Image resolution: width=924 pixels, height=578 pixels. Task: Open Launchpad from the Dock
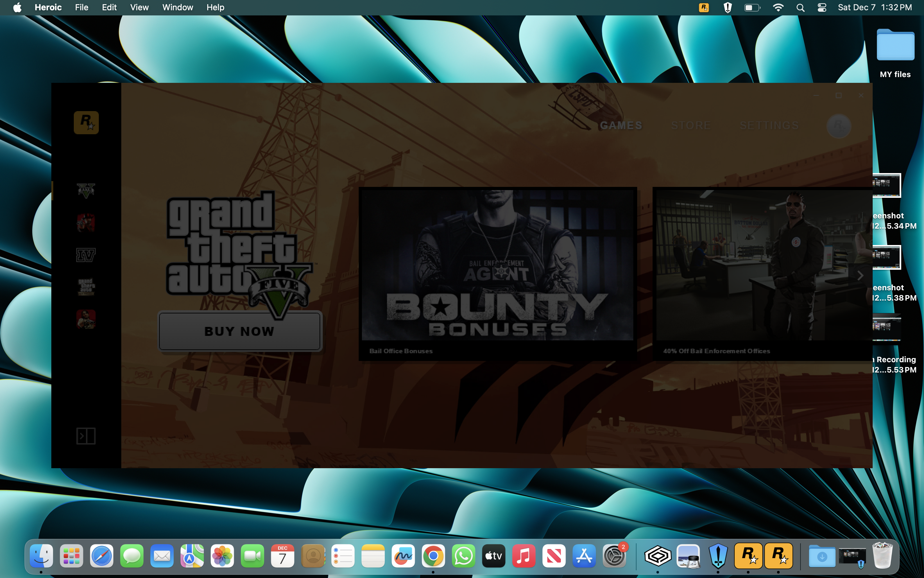[72, 556]
